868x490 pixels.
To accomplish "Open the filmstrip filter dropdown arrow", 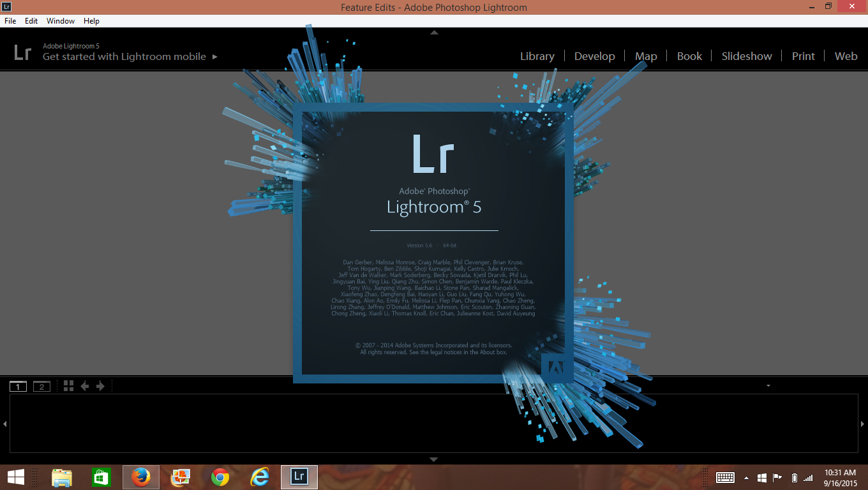I will (x=768, y=385).
